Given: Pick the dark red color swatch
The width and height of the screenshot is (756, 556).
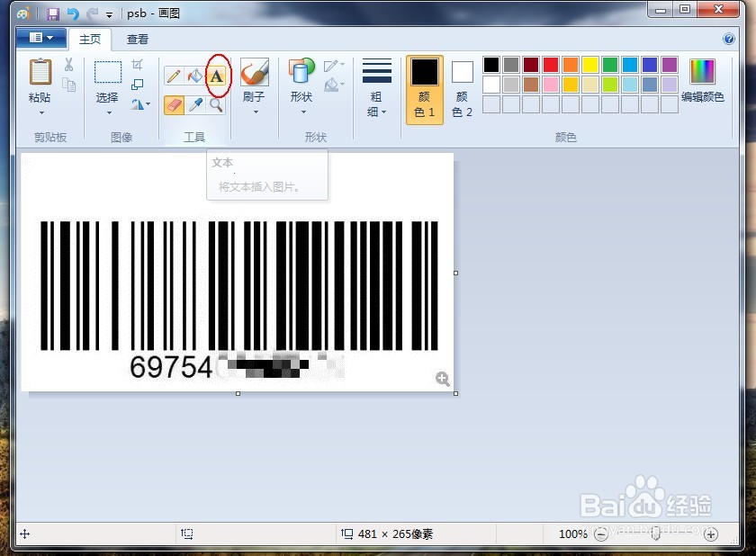Looking at the screenshot, I should 531,65.
